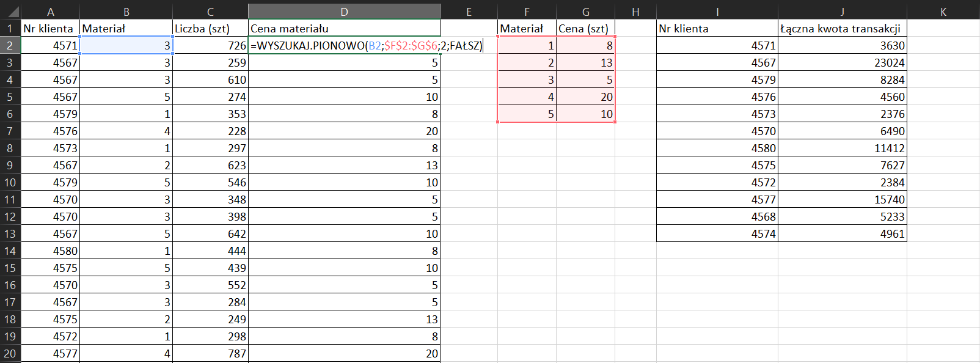Select cell with value 8284
The height and width of the screenshot is (363, 980).
pyautogui.click(x=843, y=79)
